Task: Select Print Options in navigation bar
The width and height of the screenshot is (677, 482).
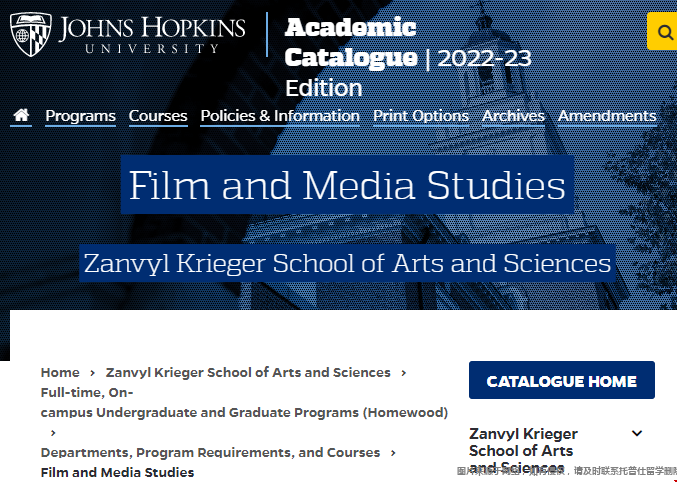Action: tap(421, 116)
